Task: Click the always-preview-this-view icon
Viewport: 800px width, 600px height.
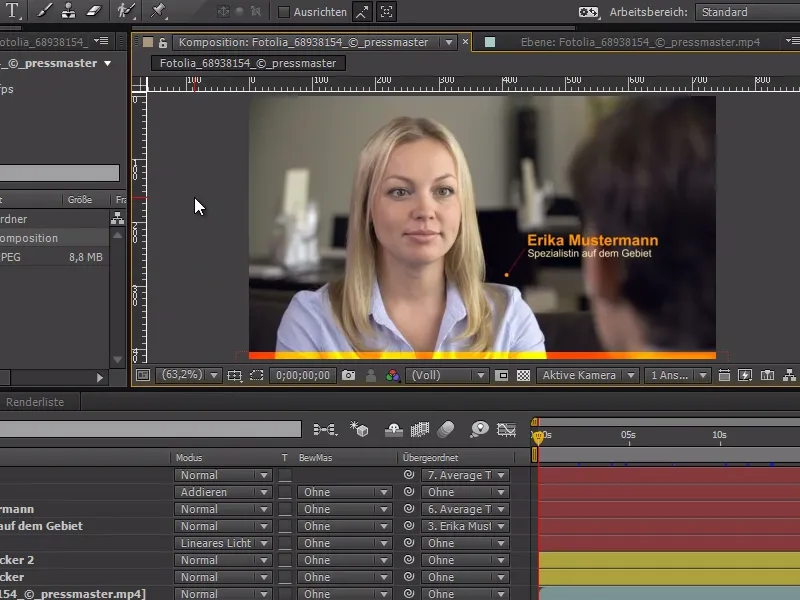Action: pyautogui.click(x=143, y=375)
